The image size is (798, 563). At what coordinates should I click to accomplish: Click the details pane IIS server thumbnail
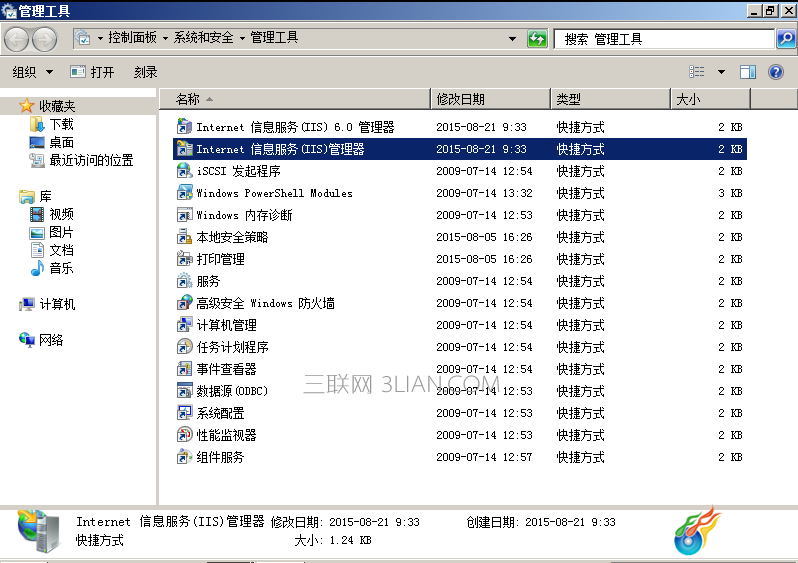pos(38,531)
